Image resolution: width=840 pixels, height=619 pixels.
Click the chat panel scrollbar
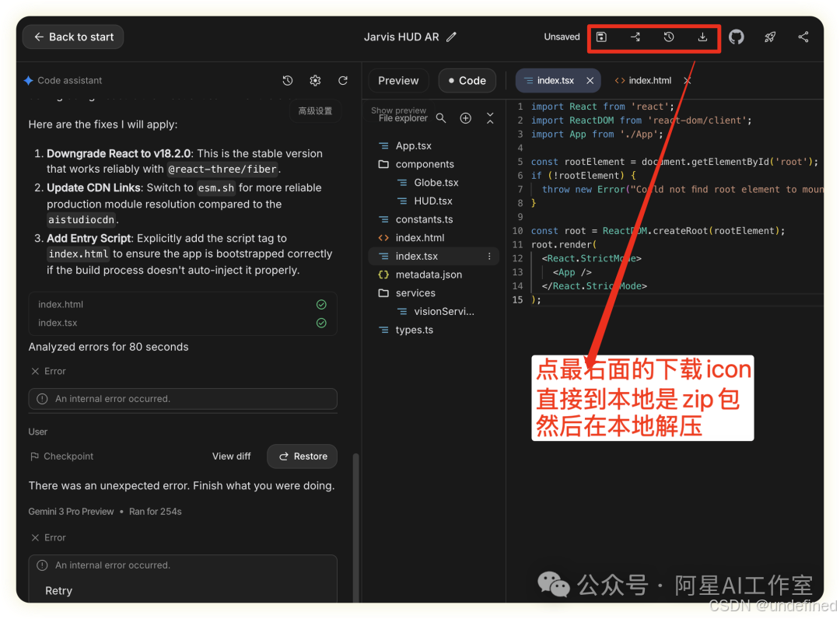click(x=355, y=527)
